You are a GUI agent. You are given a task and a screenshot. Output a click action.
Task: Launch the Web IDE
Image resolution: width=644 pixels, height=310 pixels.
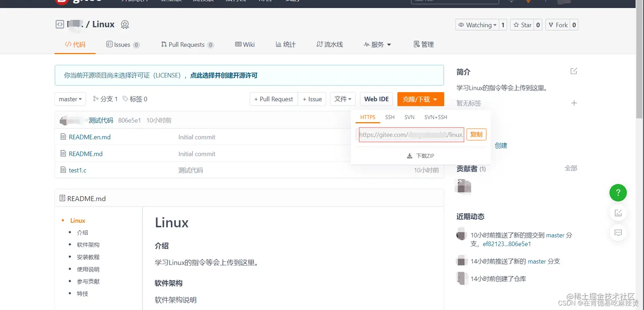coord(377,99)
